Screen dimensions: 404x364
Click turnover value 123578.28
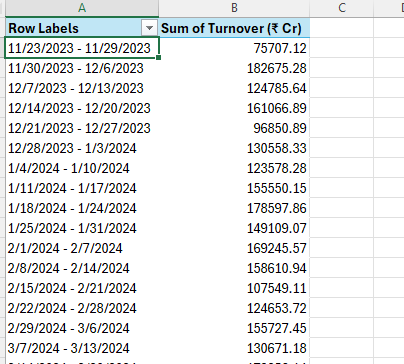click(x=234, y=168)
